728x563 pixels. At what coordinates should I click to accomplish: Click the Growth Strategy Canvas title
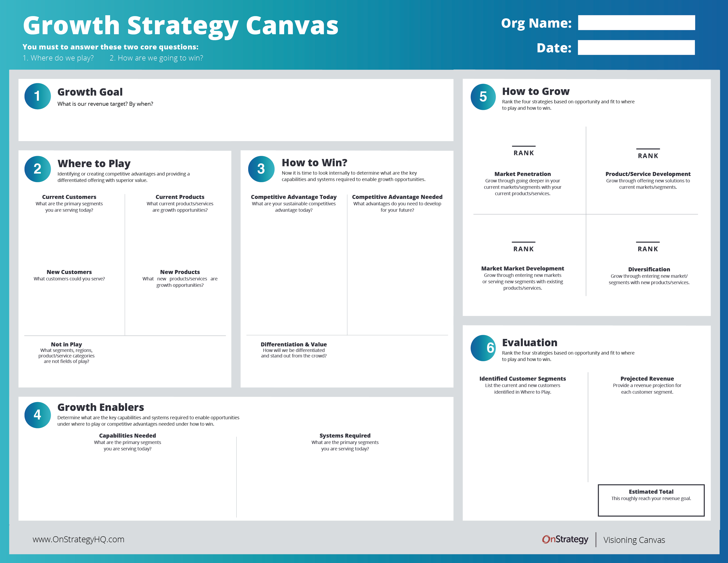click(181, 26)
